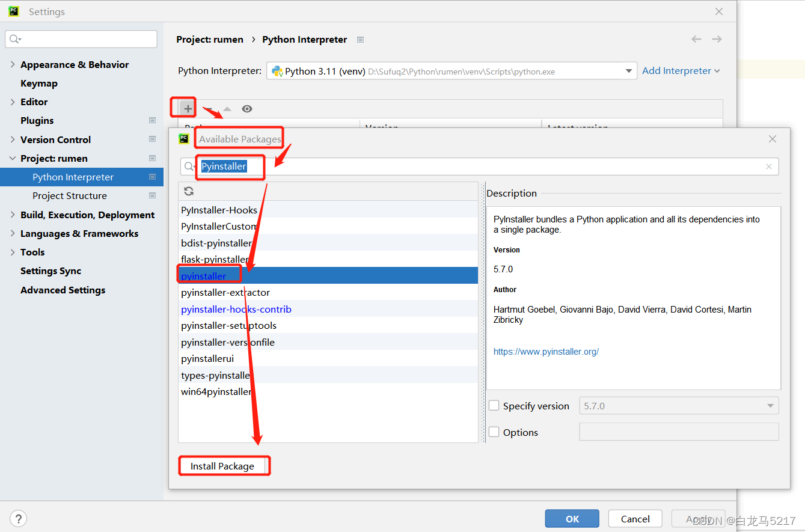Collapse the Project: rumen section
805x532 pixels.
click(13, 158)
